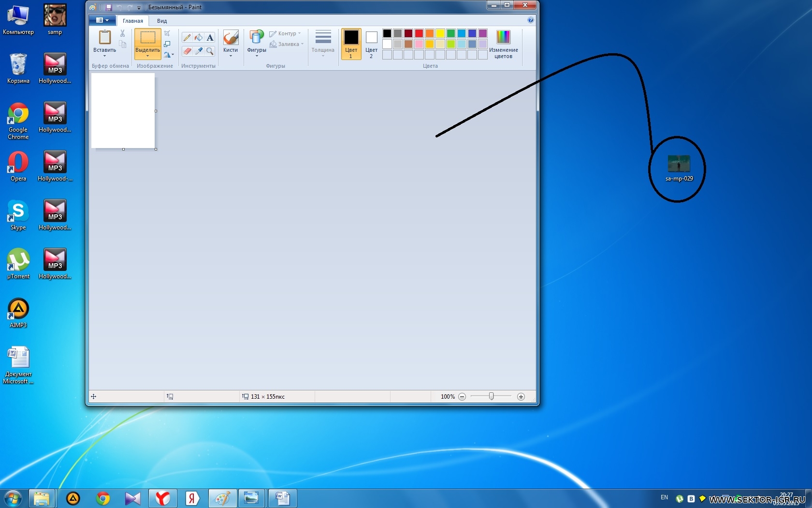Click Изменение цветов edit colors icon
The image size is (812, 508).
pos(503,37)
